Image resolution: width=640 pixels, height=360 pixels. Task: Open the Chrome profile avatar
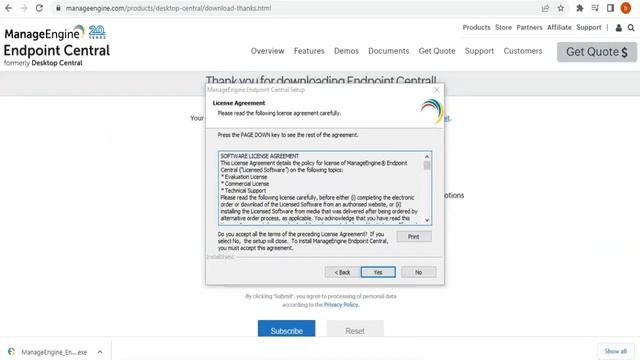click(x=626, y=8)
